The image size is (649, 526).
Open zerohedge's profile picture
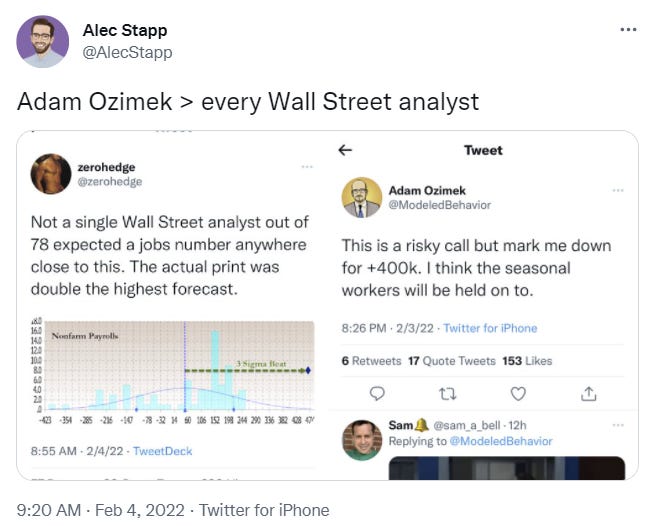coord(51,174)
